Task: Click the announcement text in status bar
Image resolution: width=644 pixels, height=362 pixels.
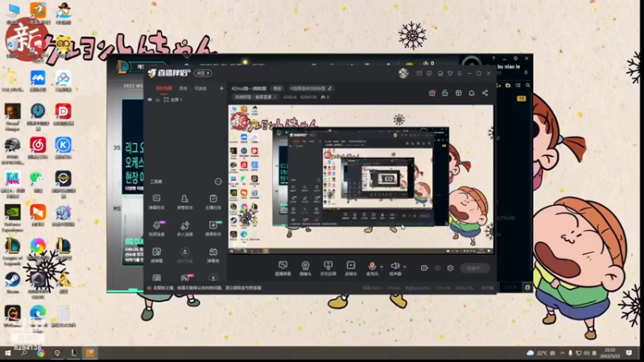Action: (208, 288)
